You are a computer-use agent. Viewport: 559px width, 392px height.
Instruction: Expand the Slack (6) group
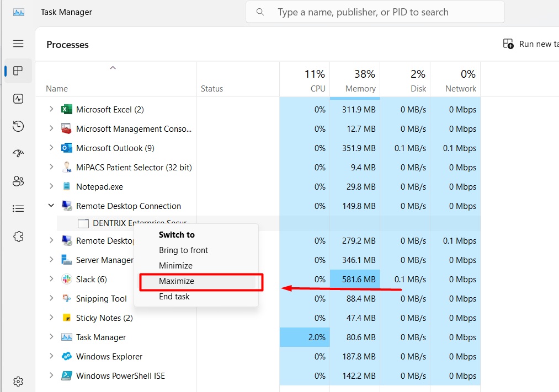51,279
